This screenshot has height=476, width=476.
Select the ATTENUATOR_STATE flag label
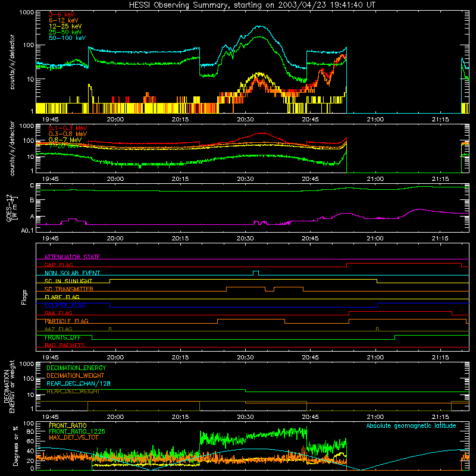[x=72, y=257]
